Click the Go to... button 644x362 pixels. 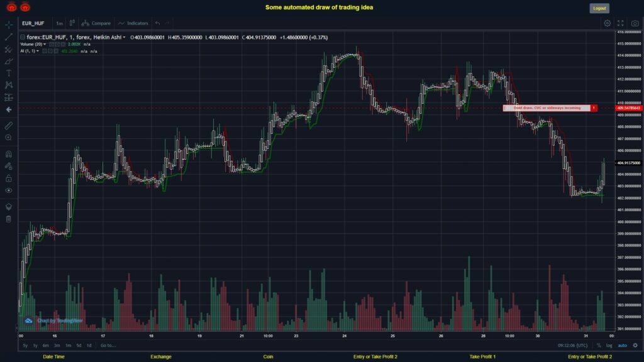[x=108, y=346]
